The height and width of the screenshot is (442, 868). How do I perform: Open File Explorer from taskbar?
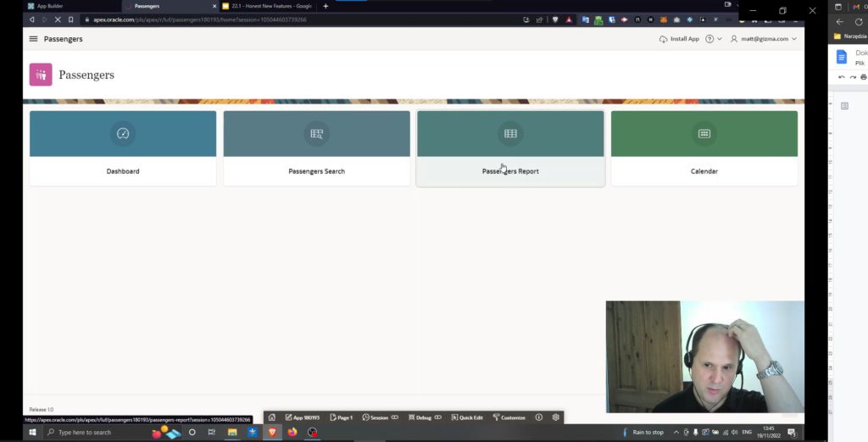232,432
